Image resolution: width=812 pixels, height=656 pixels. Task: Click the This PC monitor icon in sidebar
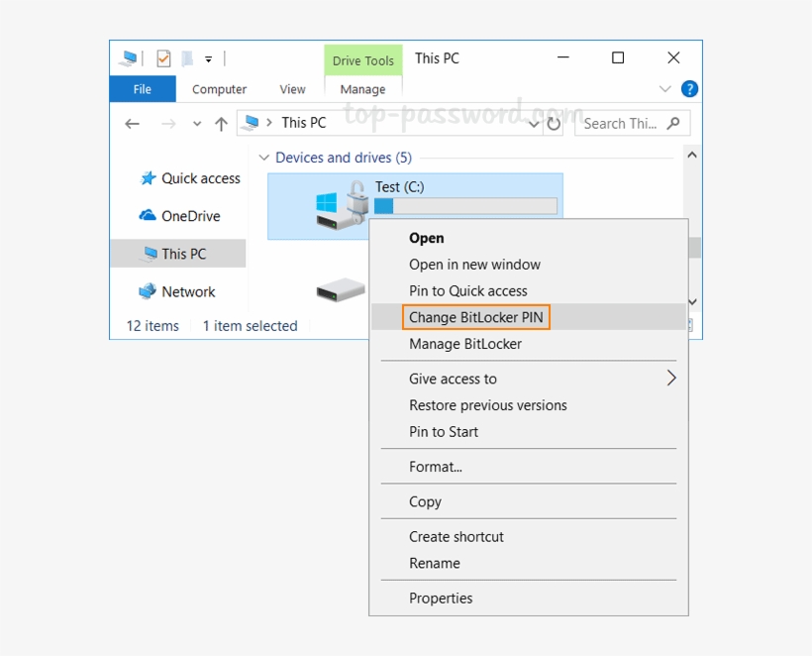point(150,254)
